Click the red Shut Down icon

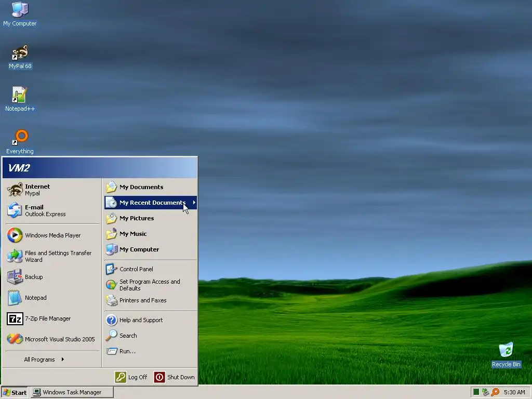(159, 377)
